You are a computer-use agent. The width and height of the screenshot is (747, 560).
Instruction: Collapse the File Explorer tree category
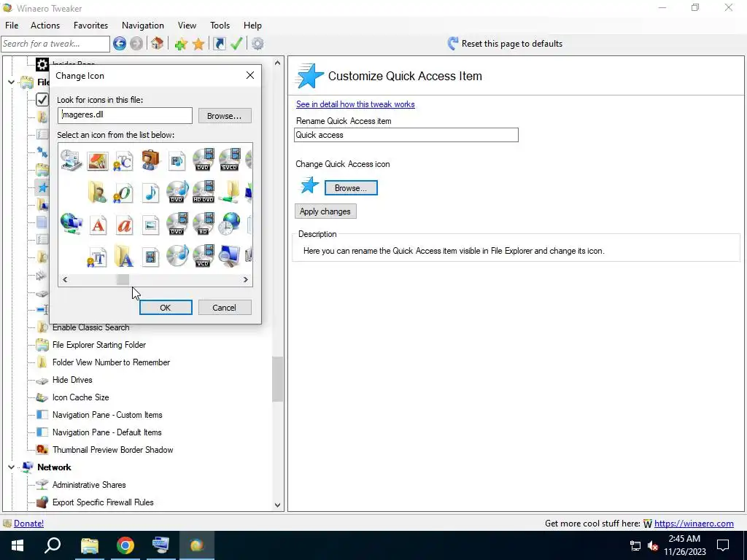tap(11, 82)
